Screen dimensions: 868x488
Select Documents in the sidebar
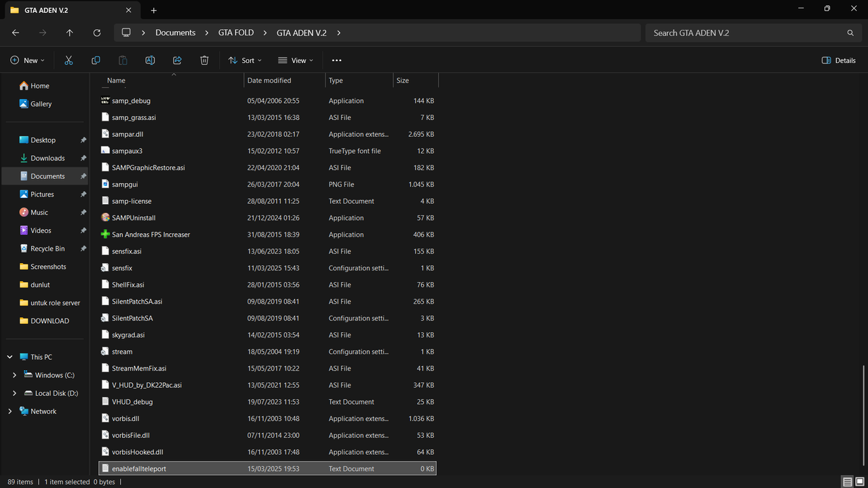[x=45, y=176]
